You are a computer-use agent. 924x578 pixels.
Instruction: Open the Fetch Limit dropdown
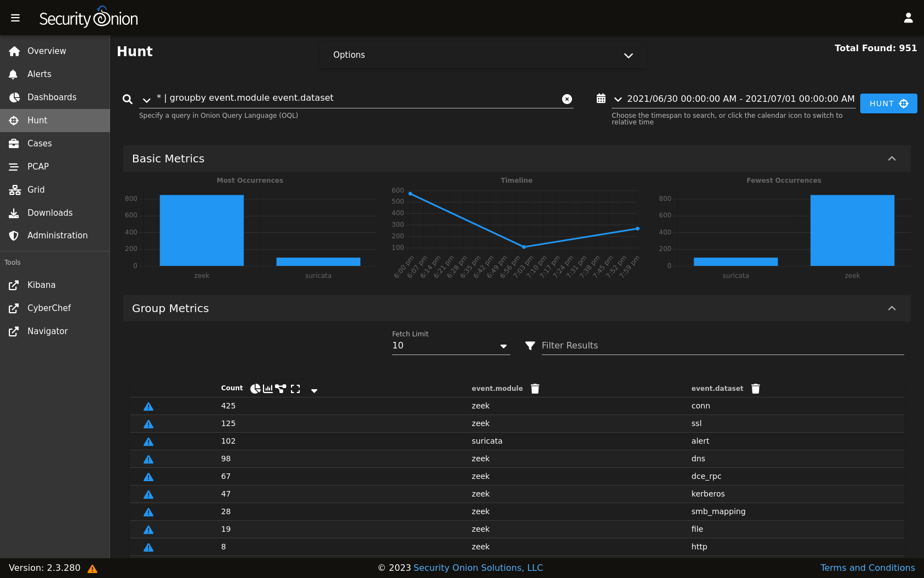click(451, 346)
